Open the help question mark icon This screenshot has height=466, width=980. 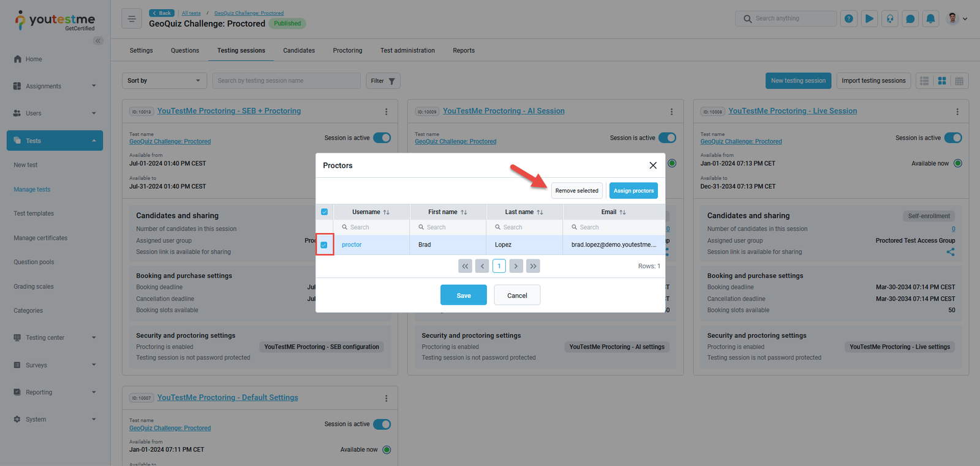click(848, 19)
